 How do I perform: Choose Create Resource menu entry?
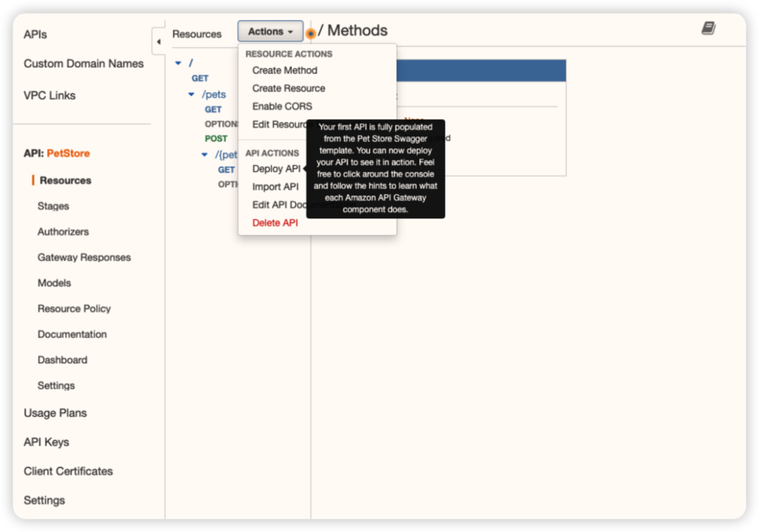(x=288, y=88)
